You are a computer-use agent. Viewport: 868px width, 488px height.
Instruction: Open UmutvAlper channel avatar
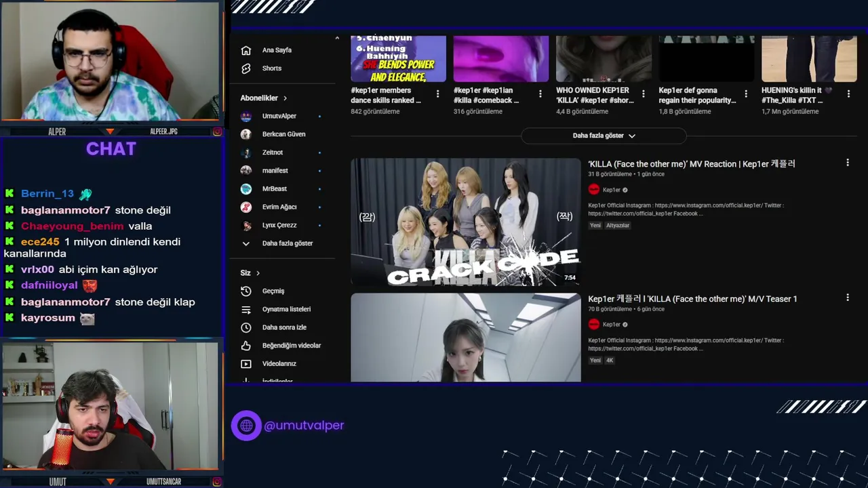click(x=246, y=116)
